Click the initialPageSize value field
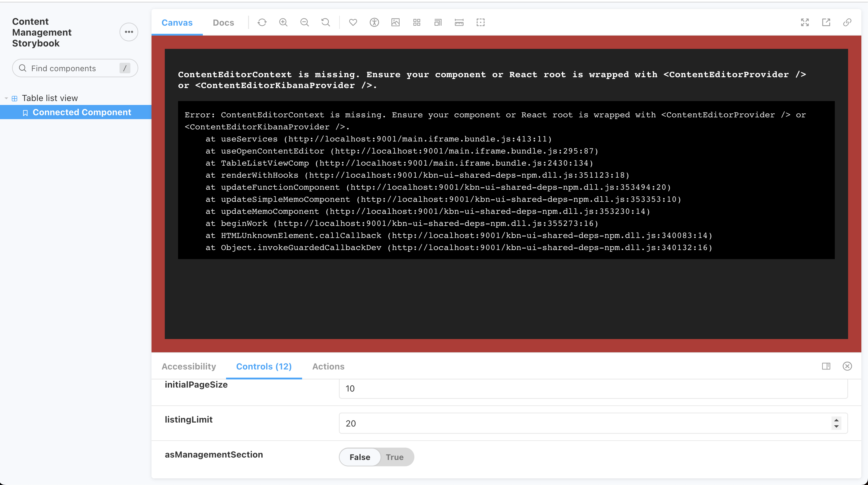 coord(593,389)
